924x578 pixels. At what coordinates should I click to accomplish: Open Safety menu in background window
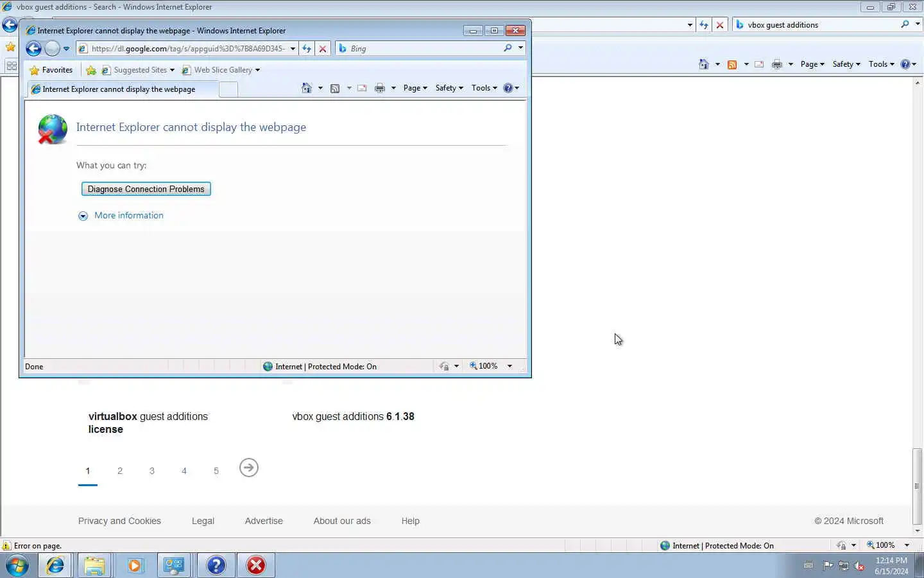(846, 64)
